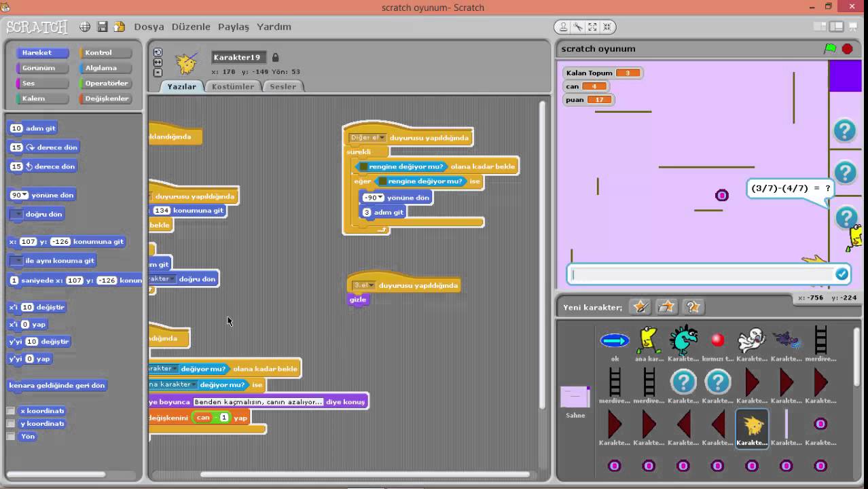Image resolution: width=868 pixels, height=489 pixels.
Task: Select the shrink sprite tool
Action: 607,27
